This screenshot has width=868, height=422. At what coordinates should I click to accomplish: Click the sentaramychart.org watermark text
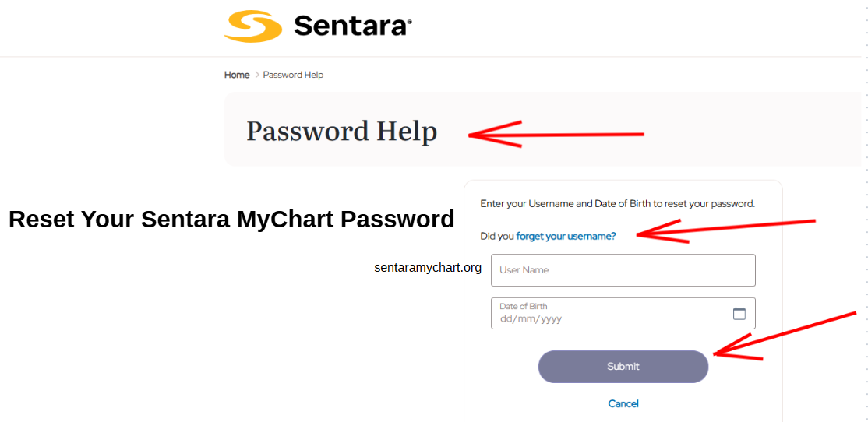pos(428,268)
